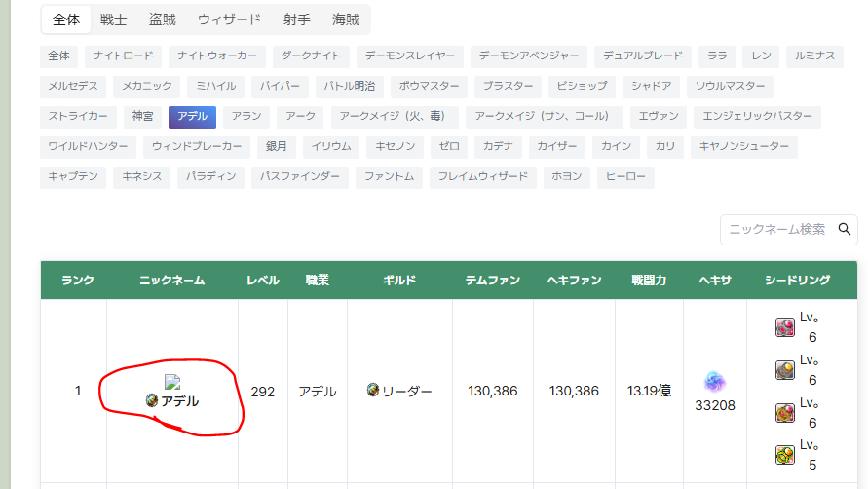Pick the レン job filter
This screenshot has width=868, height=489.
761,56
